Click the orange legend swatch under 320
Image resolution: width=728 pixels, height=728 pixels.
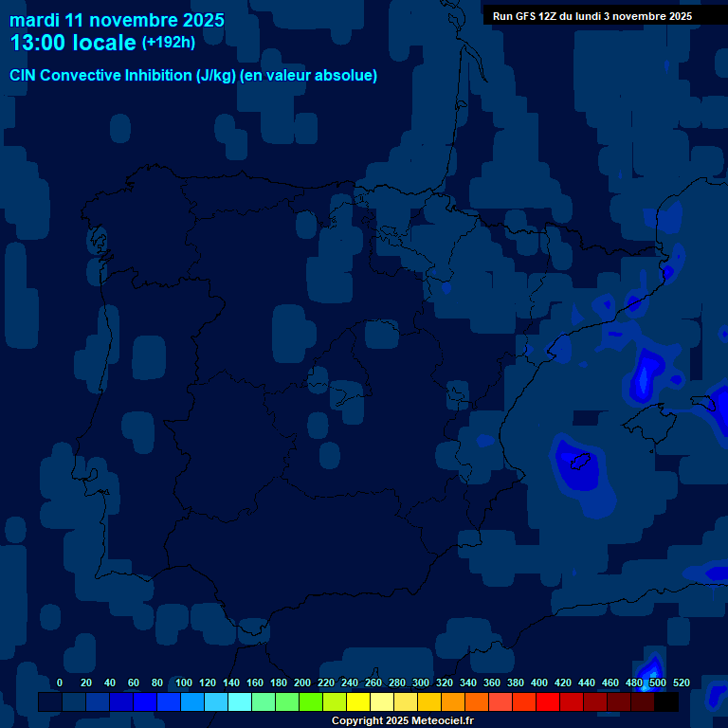[x=453, y=701]
